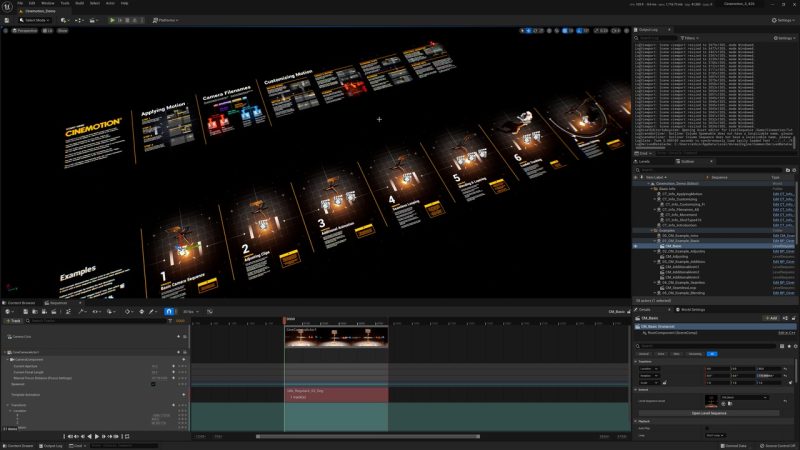Switch to the Levels tab
Screen dimensions: 800x450
(643, 161)
